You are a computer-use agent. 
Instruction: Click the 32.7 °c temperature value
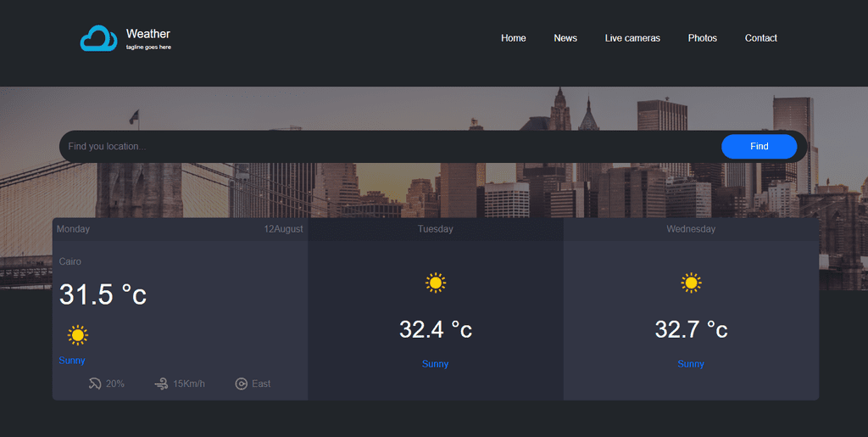(691, 329)
